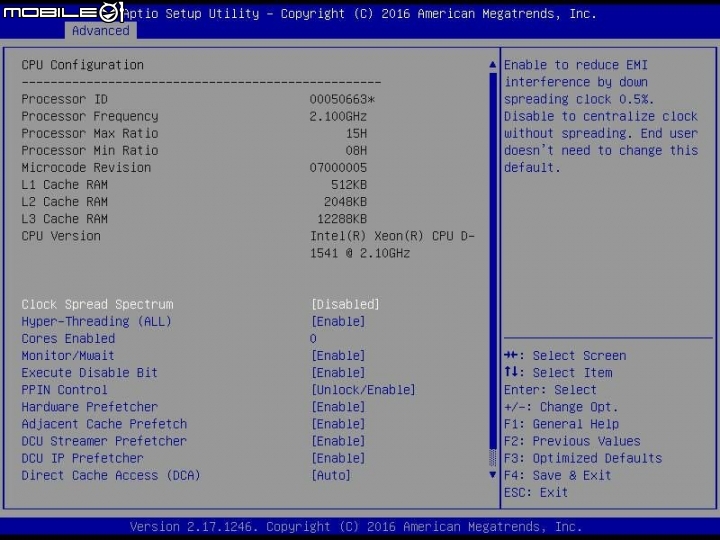This screenshot has height=540, width=720.
Task: Click the Processor Max Ratio 15H value
Action: [356, 134]
